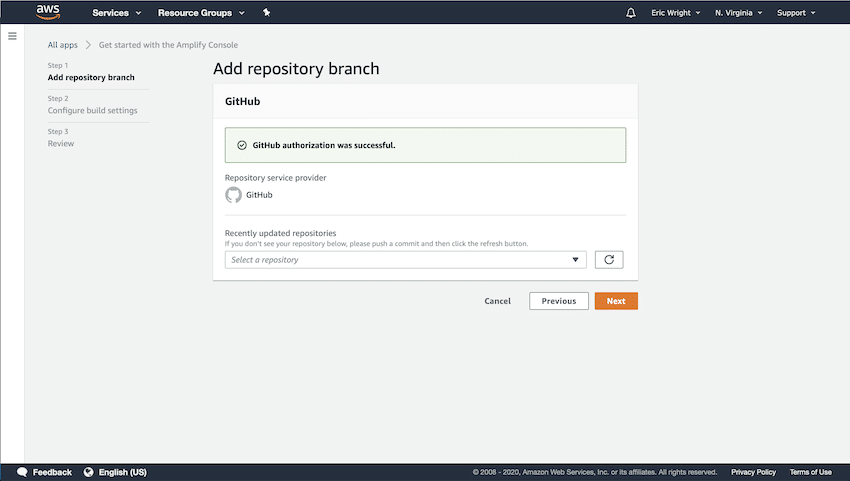The width and height of the screenshot is (850, 481).
Task: Open the Services menu
Action: [x=117, y=12]
